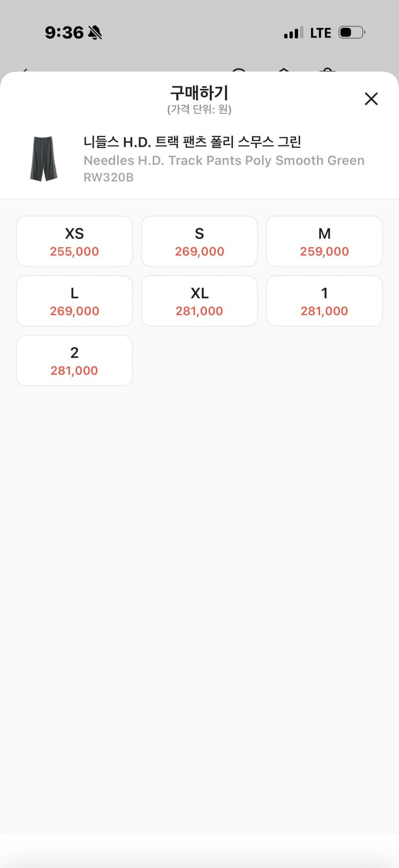Select size L option
The height and width of the screenshot is (868, 399).
pyautogui.click(x=75, y=301)
